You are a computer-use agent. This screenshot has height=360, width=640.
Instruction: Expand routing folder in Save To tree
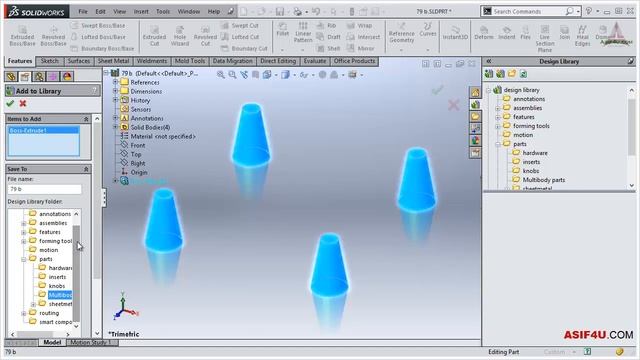pyautogui.click(x=24, y=313)
